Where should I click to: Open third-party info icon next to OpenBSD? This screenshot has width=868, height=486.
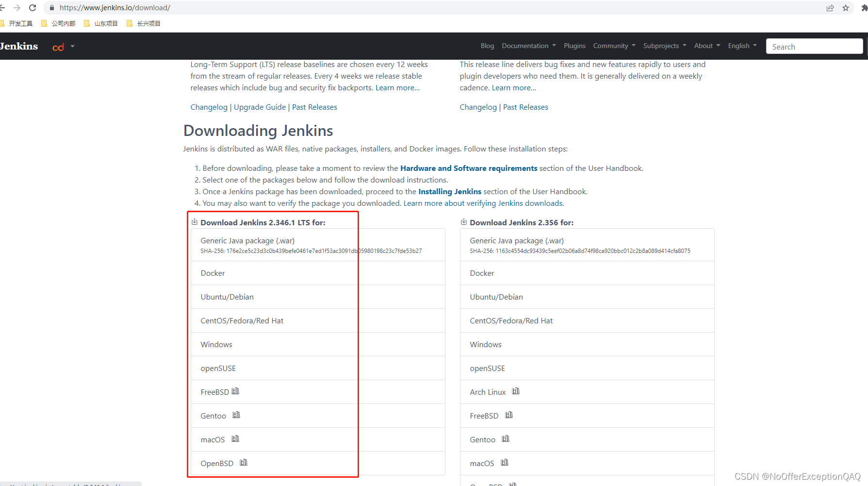click(244, 463)
